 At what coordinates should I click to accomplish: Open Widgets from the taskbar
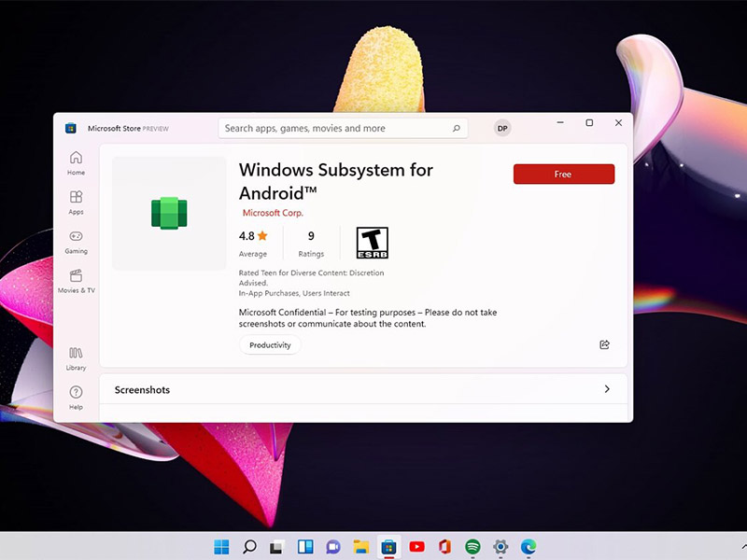coord(305,547)
